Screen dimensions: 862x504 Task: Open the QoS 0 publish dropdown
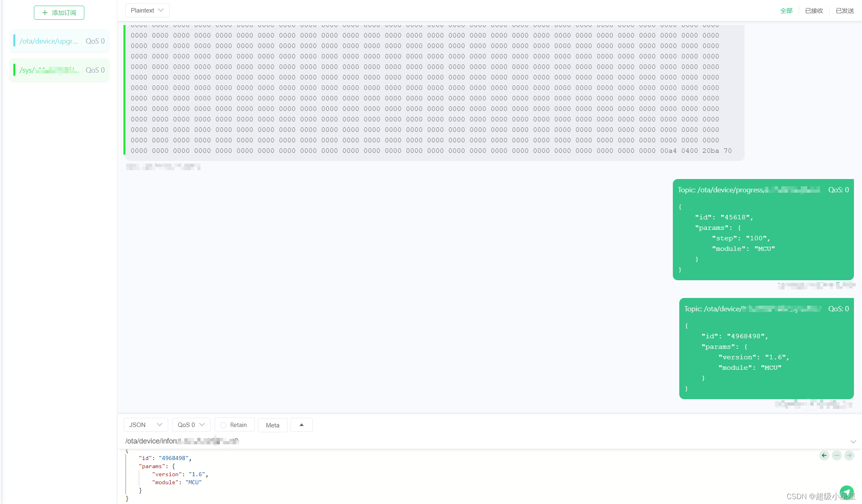[x=191, y=425]
